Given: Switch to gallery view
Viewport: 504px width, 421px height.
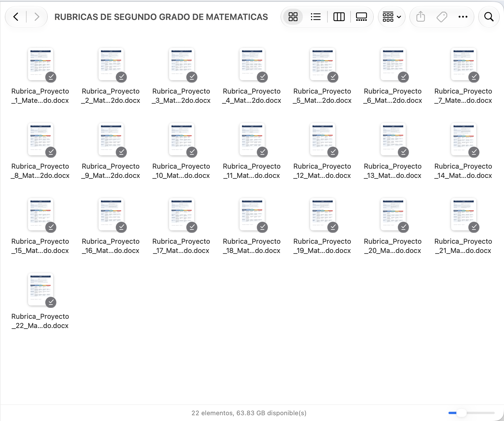Looking at the screenshot, I should pos(361,17).
